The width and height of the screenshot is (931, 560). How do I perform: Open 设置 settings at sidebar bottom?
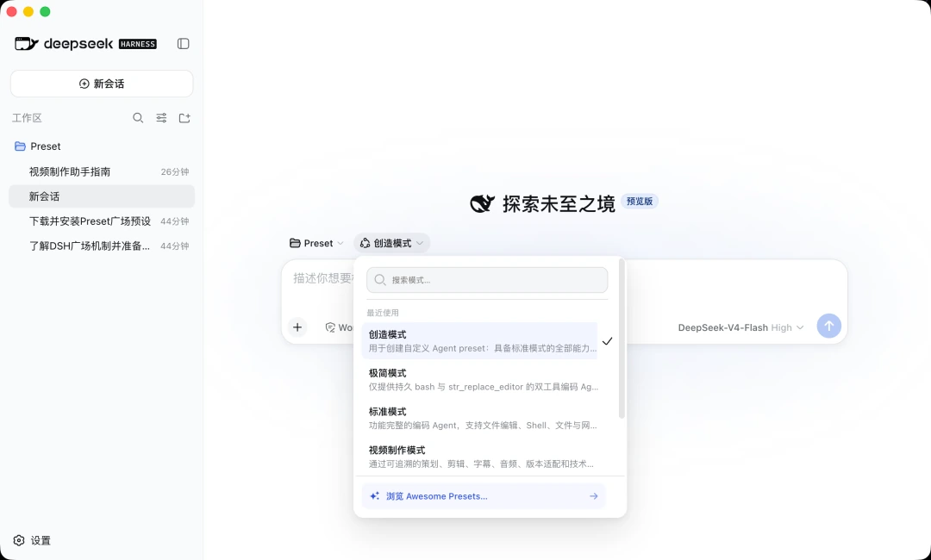32,540
